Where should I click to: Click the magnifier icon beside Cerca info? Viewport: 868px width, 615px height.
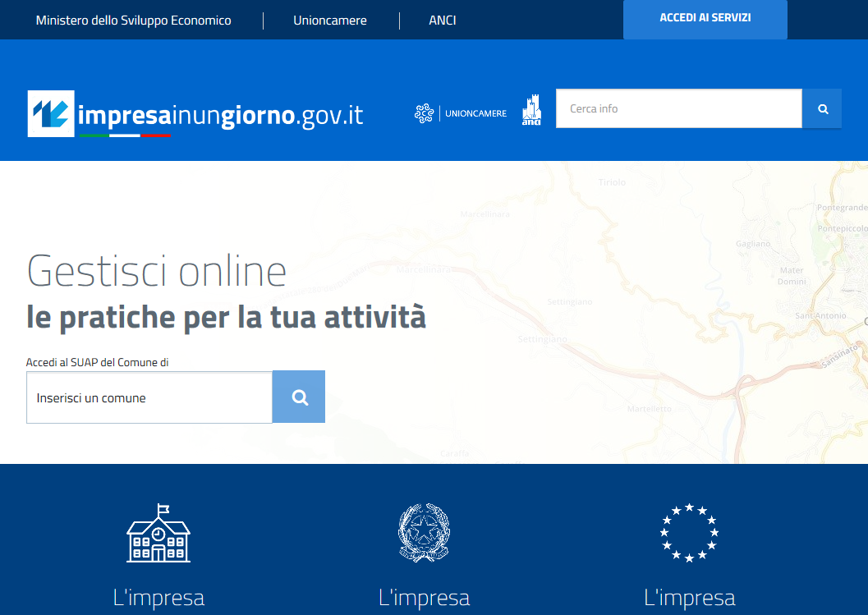tap(821, 108)
